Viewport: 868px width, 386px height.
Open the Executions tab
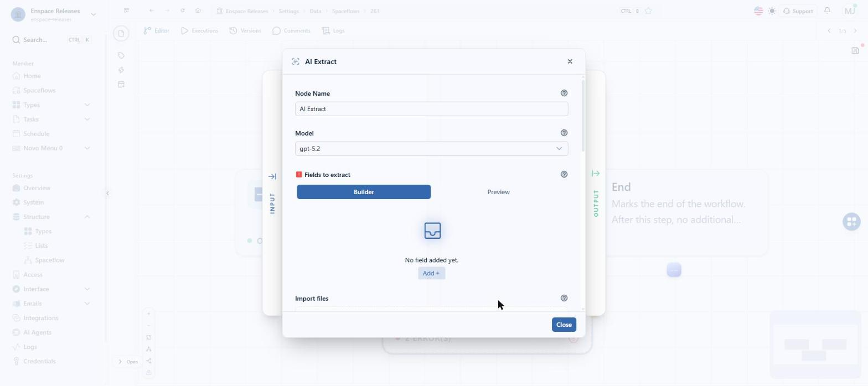(199, 31)
